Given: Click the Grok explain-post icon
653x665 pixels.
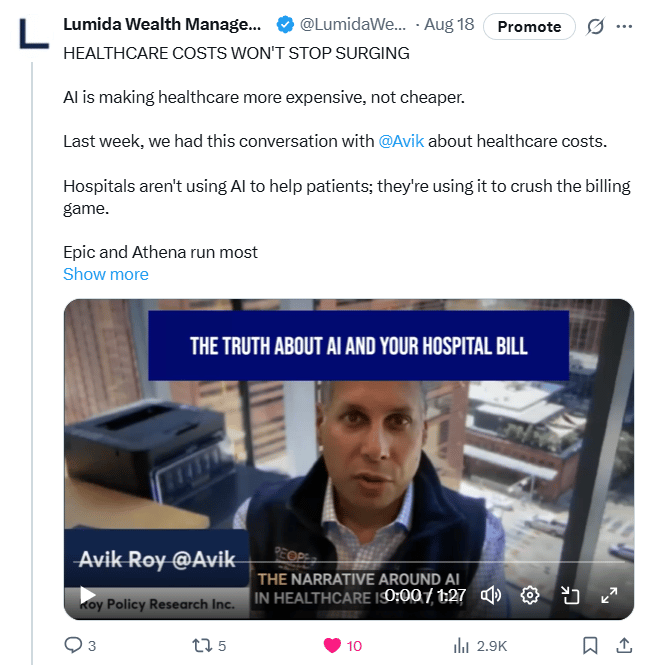Looking at the screenshot, I should click(595, 26).
